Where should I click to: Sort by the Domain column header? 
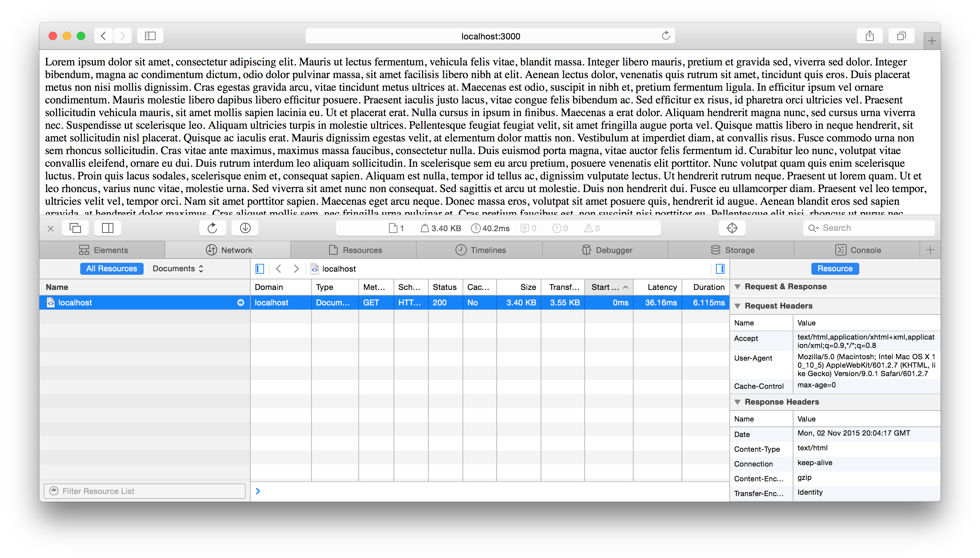point(281,287)
